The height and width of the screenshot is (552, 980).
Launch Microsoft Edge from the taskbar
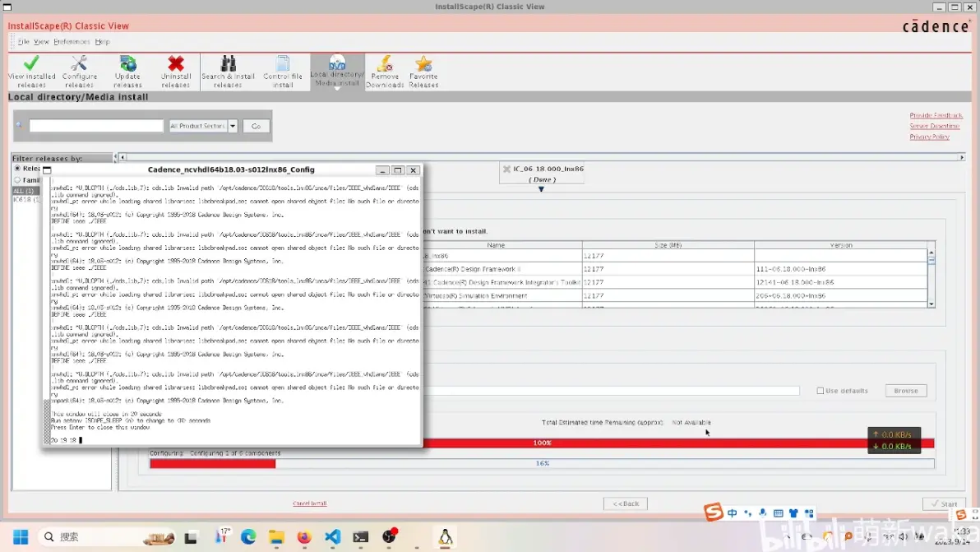(248, 537)
